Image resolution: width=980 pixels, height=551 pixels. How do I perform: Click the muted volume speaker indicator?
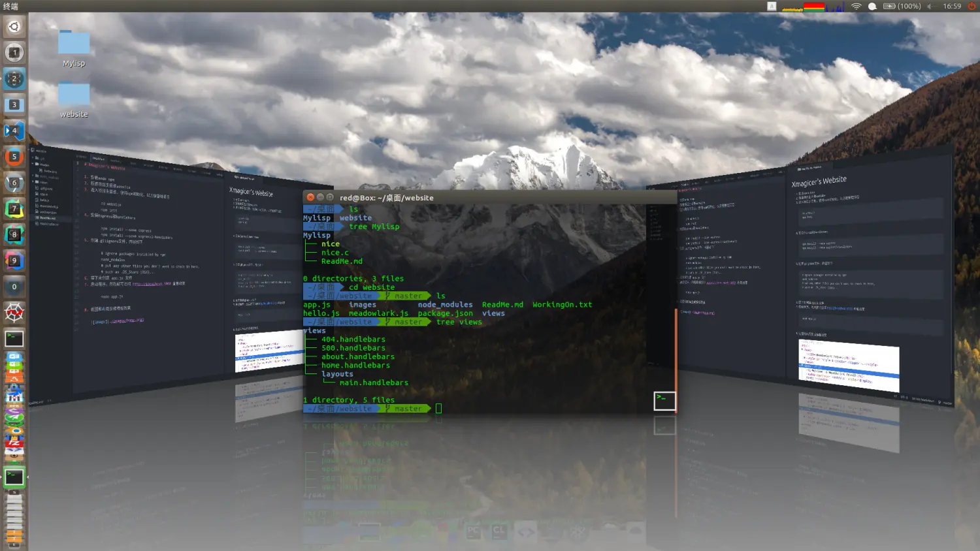930,7
